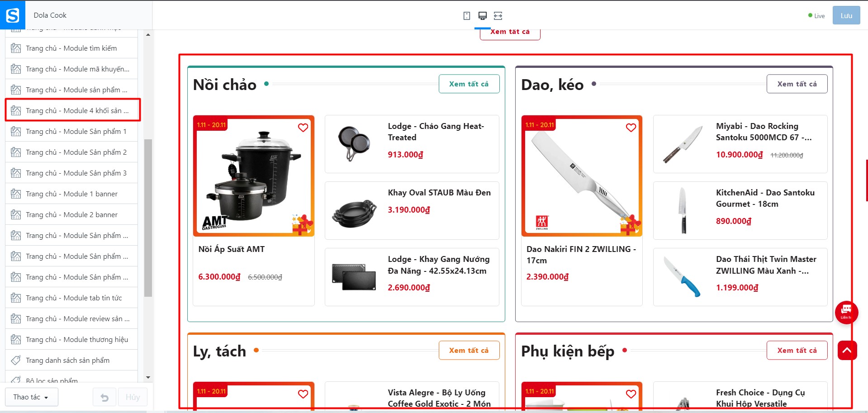Click sidebar scroll up arrow
Viewport: 868px width, 413px height.
click(x=148, y=35)
